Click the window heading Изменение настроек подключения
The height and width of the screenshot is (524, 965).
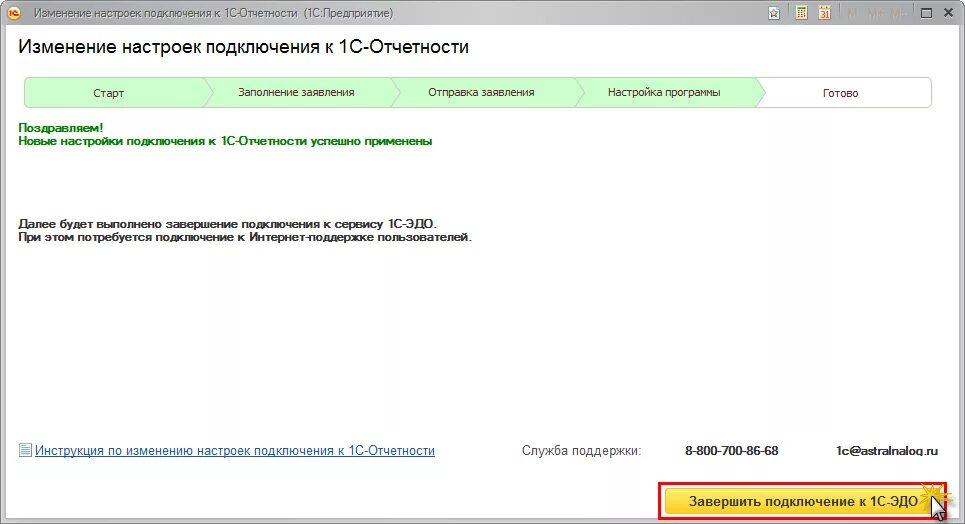244,47
